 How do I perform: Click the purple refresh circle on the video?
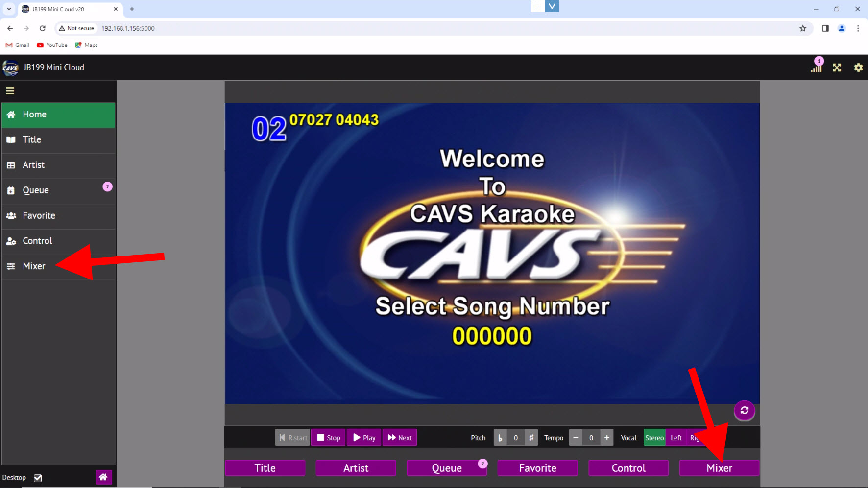pyautogui.click(x=744, y=411)
